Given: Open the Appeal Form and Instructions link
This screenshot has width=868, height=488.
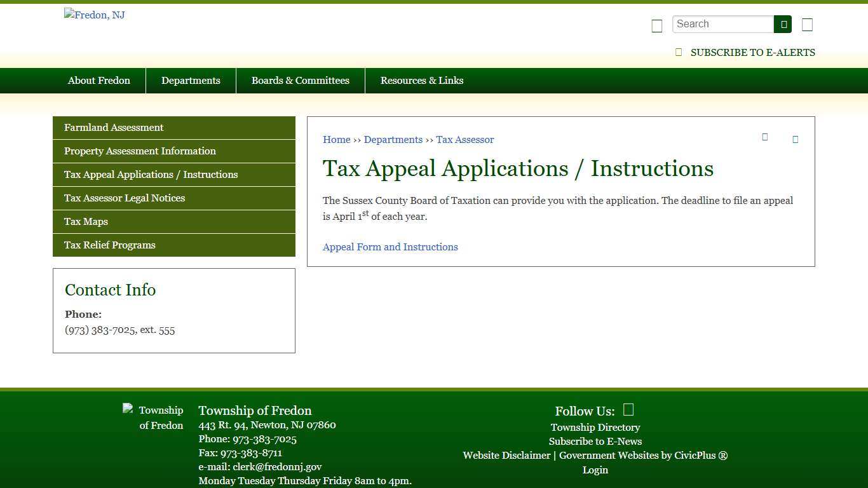Looking at the screenshot, I should [390, 247].
